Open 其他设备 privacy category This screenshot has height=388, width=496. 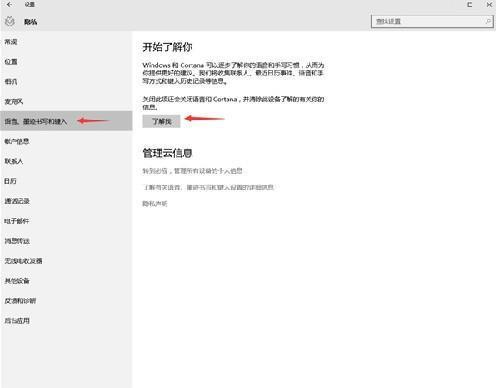[x=17, y=281]
